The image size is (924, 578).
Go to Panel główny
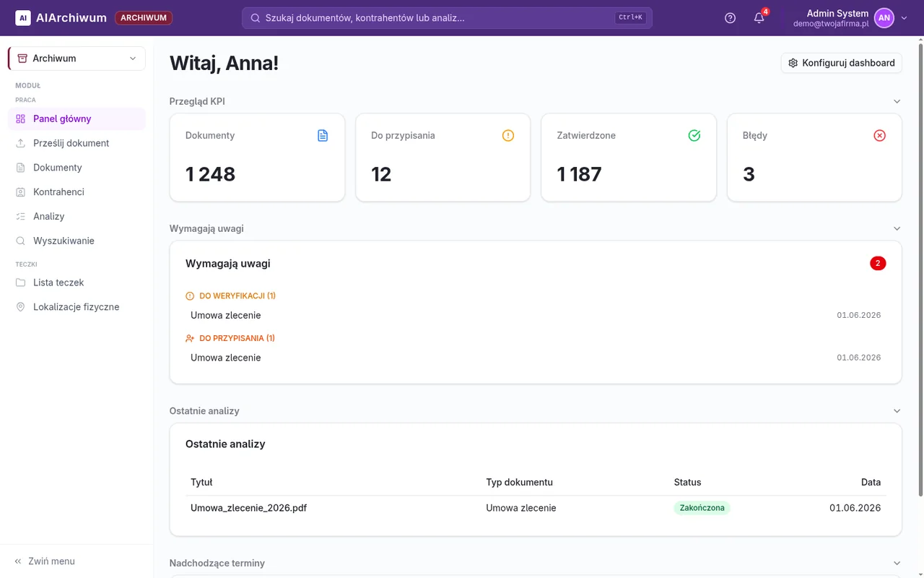[x=77, y=118]
